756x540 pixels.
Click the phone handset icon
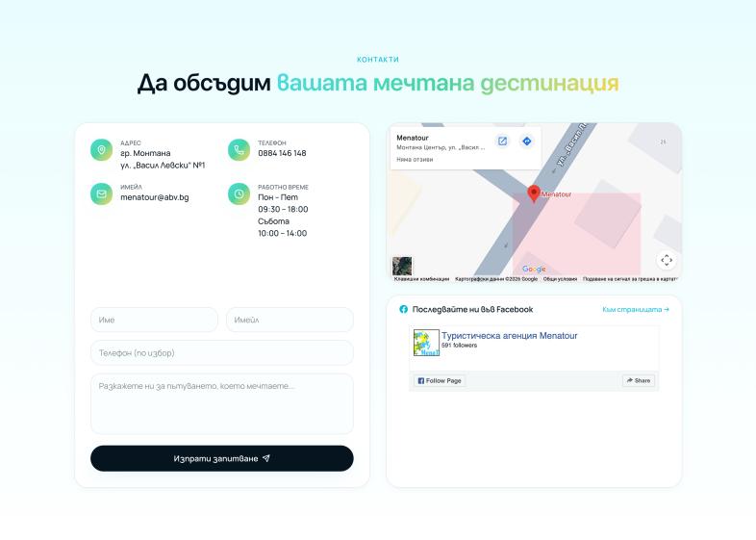click(x=239, y=150)
